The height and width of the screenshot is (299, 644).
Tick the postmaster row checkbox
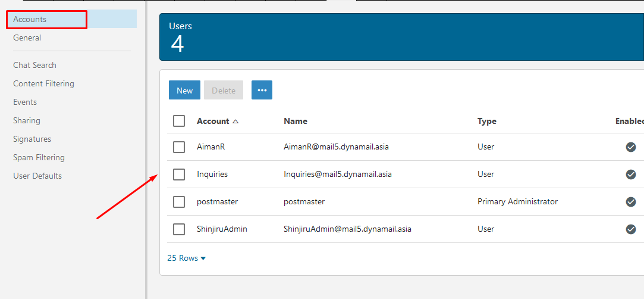(x=179, y=201)
